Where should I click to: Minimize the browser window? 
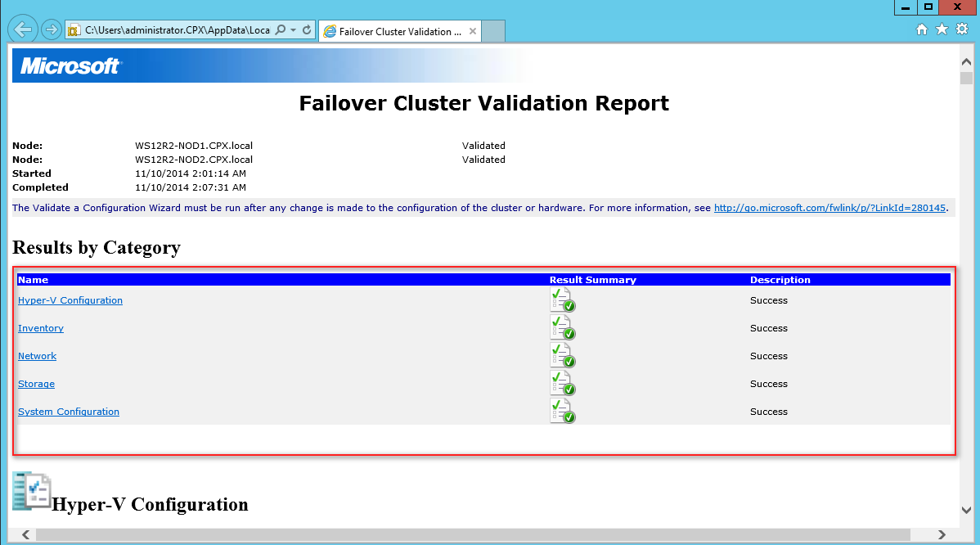(x=905, y=7)
